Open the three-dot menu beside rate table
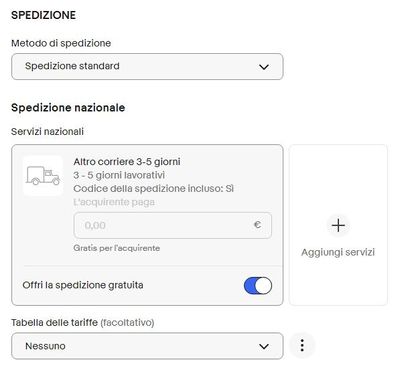The image size is (400, 375). pyautogui.click(x=302, y=346)
